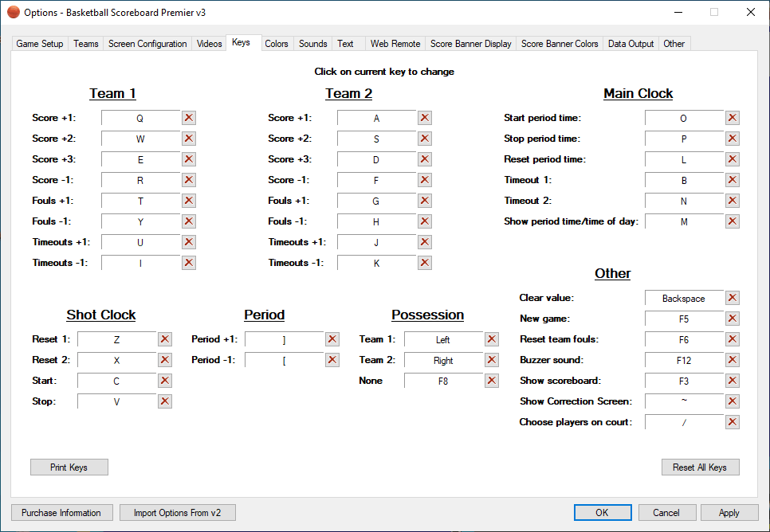The height and width of the screenshot is (532, 770).
Task: Remove the Period +1 key binding
Action: click(x=332, y=339)
